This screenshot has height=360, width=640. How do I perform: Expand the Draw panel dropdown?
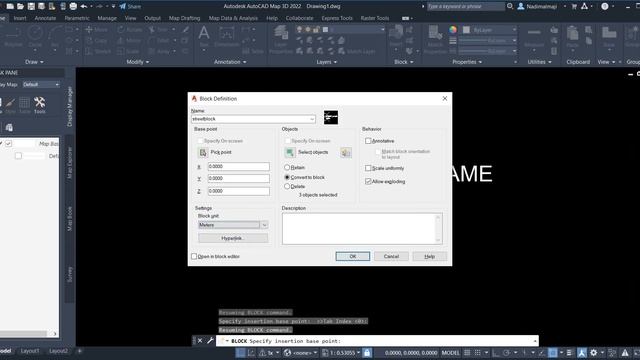34,62
